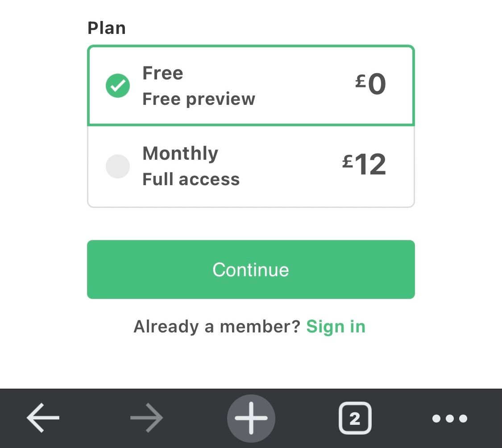Click the "Free preview" subtitle text

click(x=199, y=99)
